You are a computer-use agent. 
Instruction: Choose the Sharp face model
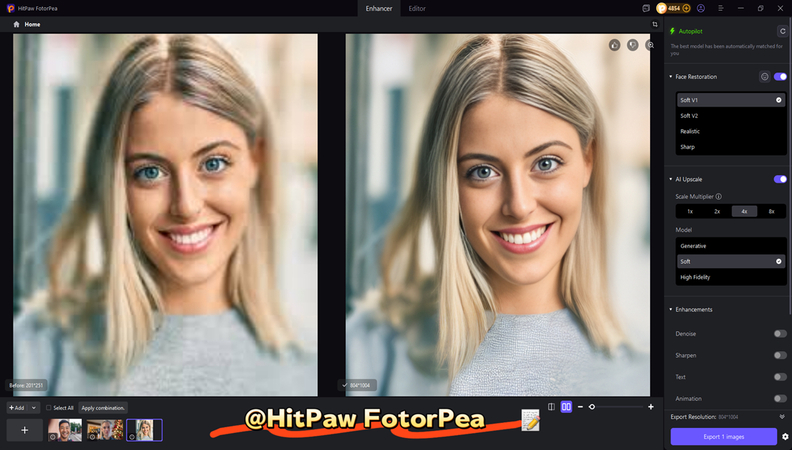731,147
